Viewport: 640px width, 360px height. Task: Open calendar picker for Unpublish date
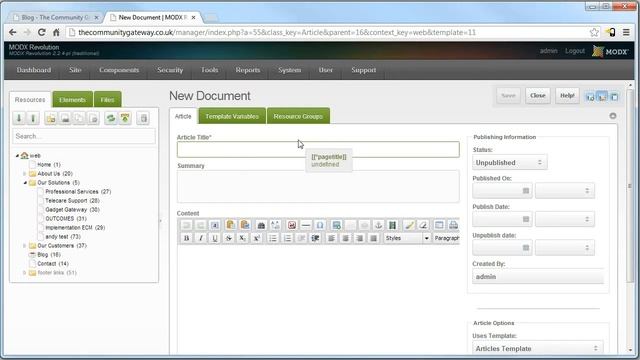526,248
